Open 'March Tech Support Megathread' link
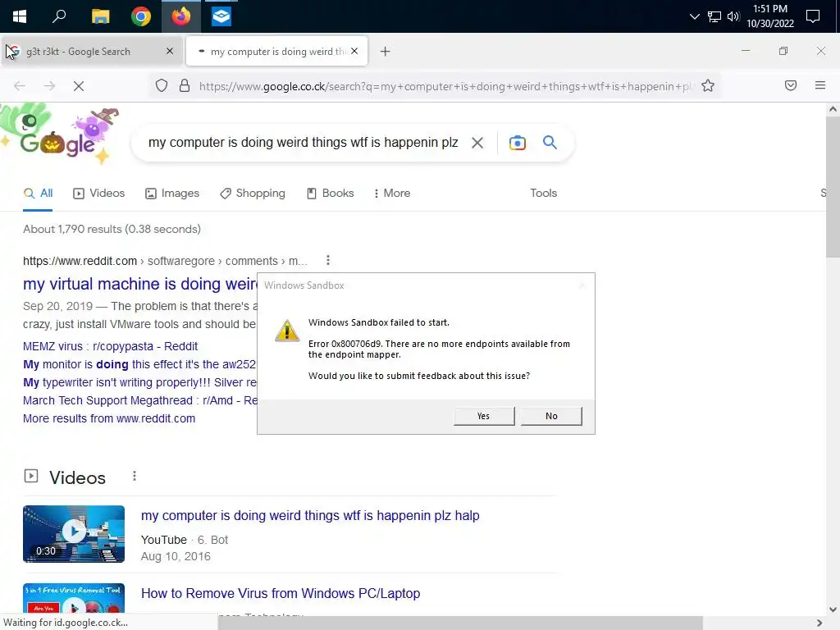The height and width of the screenshot is (630, 840). point(139,400)
